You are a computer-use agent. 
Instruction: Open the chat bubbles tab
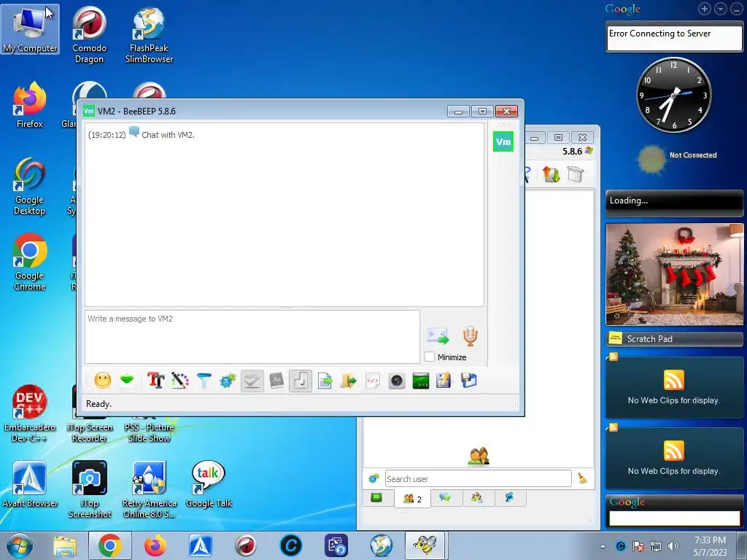pos(445,498)
